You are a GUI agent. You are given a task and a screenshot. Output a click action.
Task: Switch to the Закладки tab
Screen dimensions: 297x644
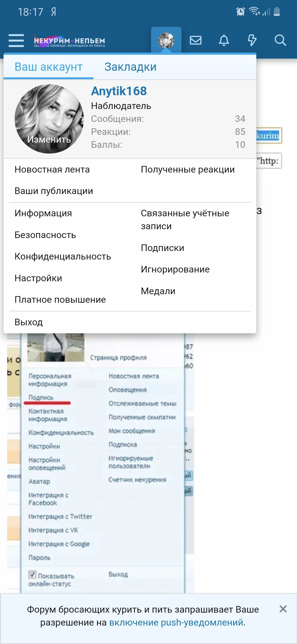130,67
